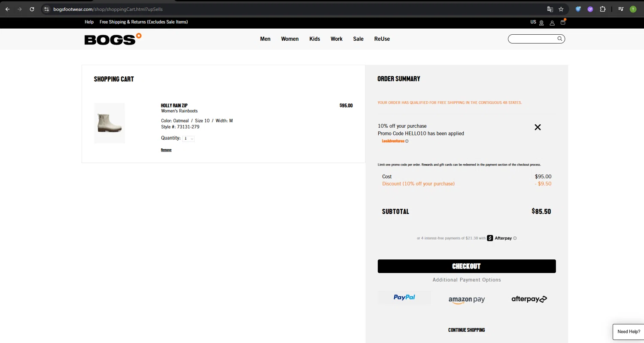
Task: Select the US region selector
Action: (533, 22)
